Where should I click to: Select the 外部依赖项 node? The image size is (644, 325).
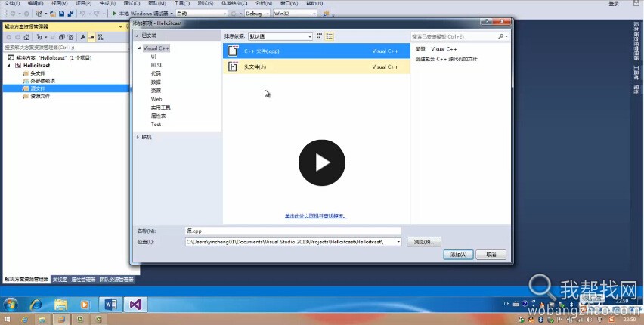tap(43, 81)
